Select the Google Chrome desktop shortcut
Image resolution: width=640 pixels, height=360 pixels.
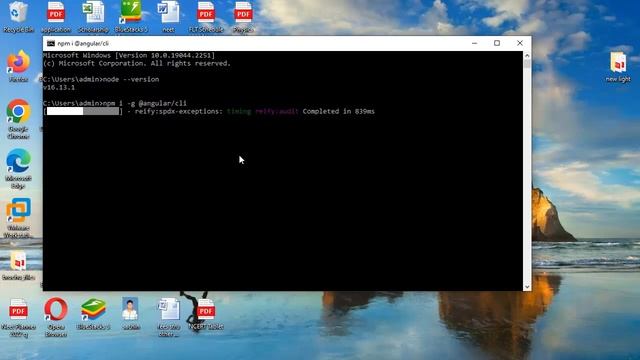(x=18, y=118)
